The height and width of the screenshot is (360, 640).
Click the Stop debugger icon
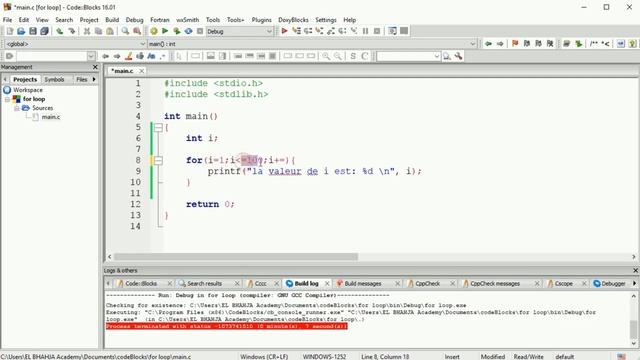click(x=377, y=31)
